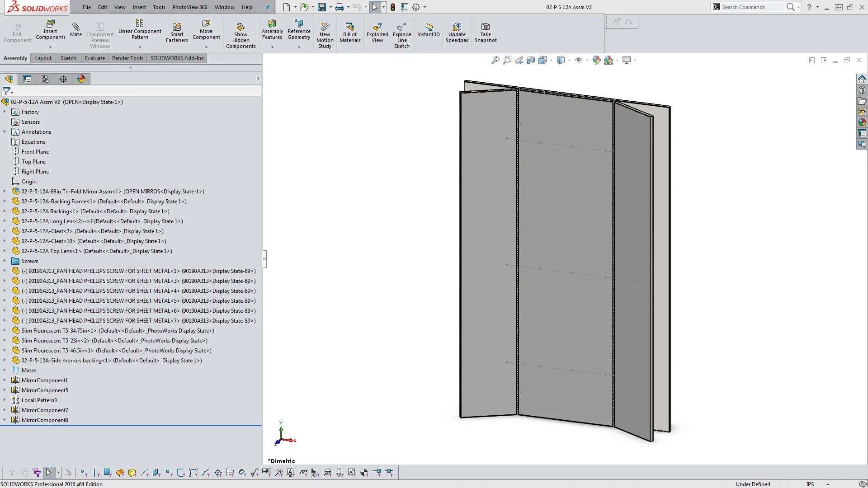
Task: Click the Insert Components icon
Action: [50, 24]
